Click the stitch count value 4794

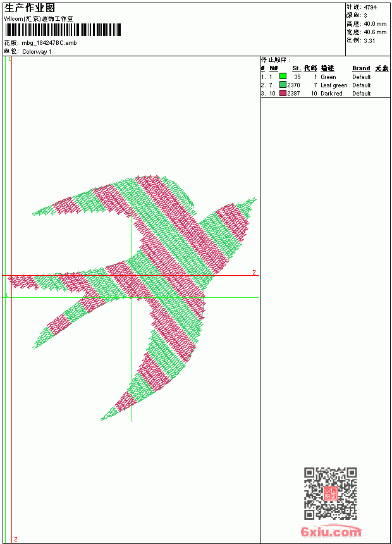tap(370, 8)
